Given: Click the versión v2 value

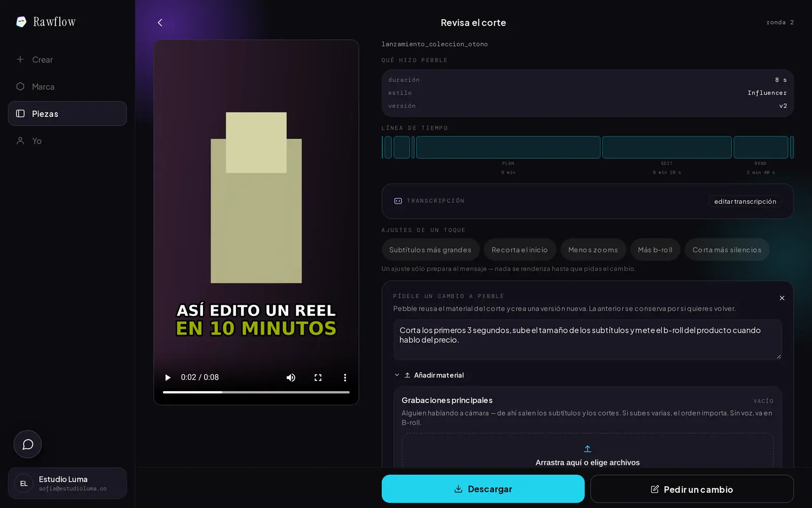Looking at the screenshot, I should point(783,106).
